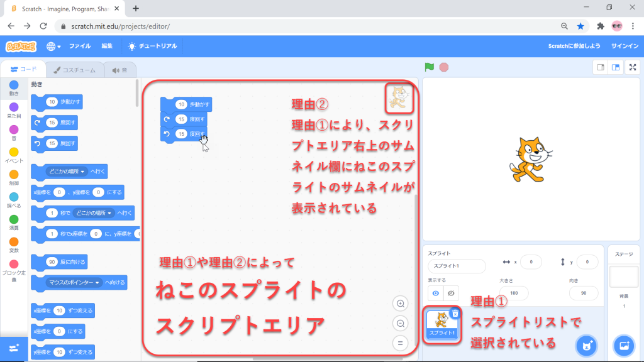Switch to large stage layout
644x362 pixels.
tap(616, 67)
